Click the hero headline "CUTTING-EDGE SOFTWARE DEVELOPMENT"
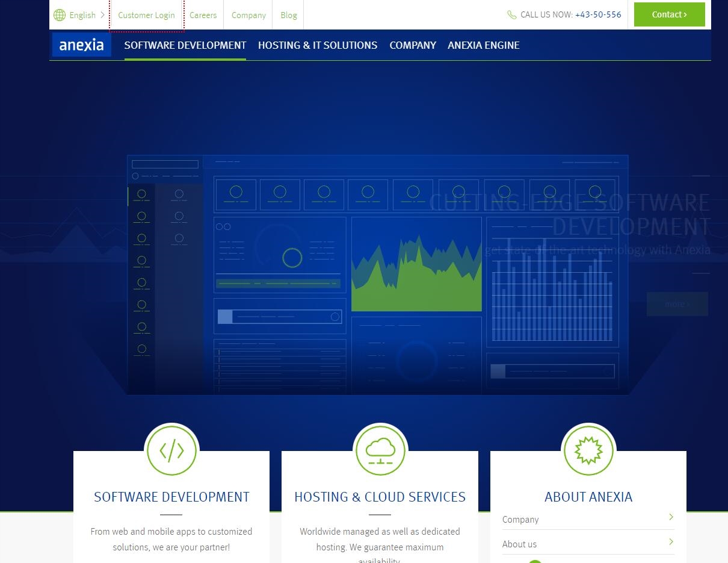This screenshot has height=563, width=728. point(570,214)
